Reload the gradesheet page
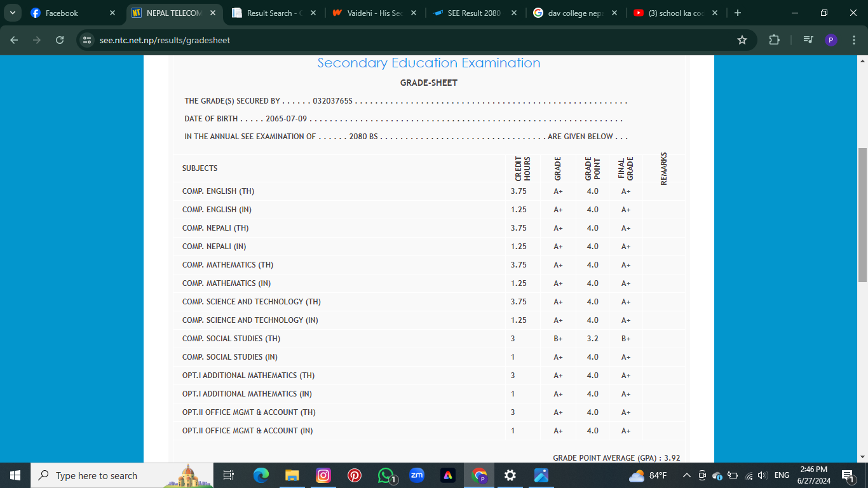This screenshot has height=488, width=868. 60,40
